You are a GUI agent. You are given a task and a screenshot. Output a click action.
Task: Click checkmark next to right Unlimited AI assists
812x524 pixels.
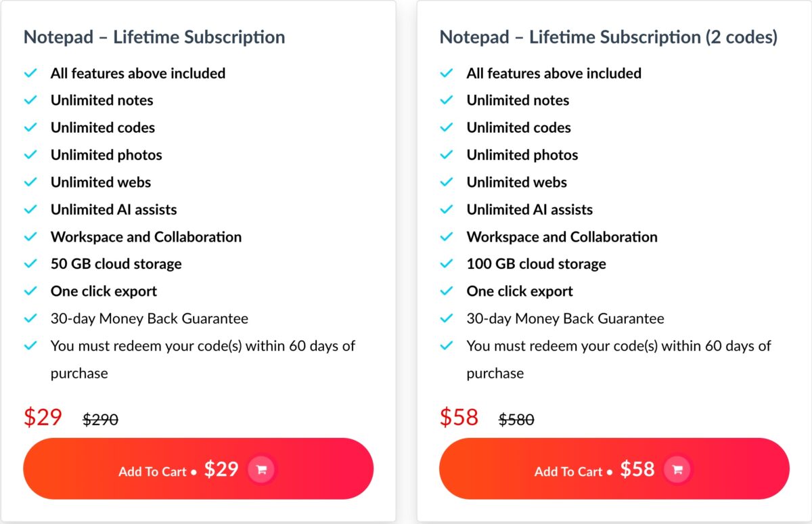click(447, 209)
